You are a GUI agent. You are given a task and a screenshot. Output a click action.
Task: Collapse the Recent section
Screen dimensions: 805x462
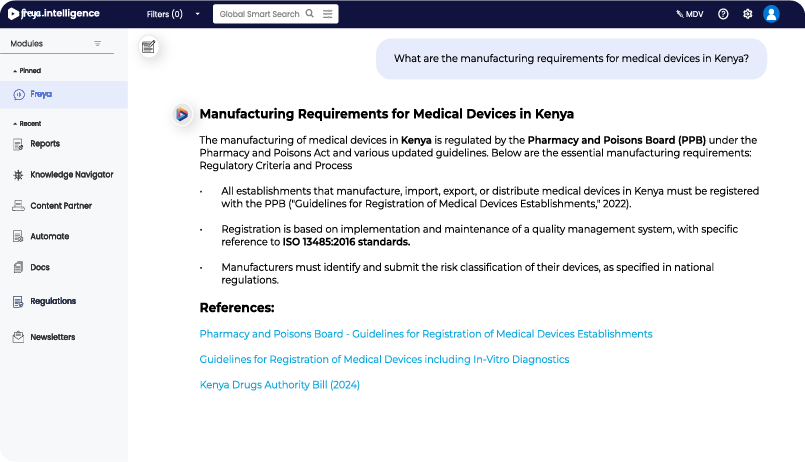(15, 123)
